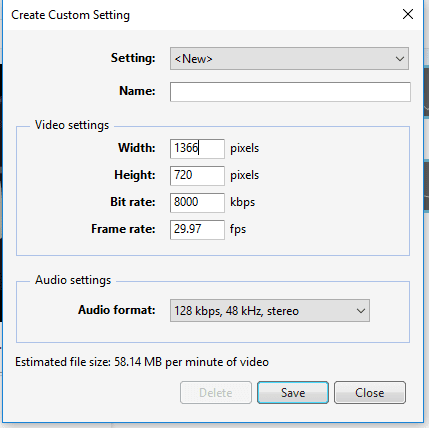Dismiss dialog with the title bar X

(x=408, y=14)
